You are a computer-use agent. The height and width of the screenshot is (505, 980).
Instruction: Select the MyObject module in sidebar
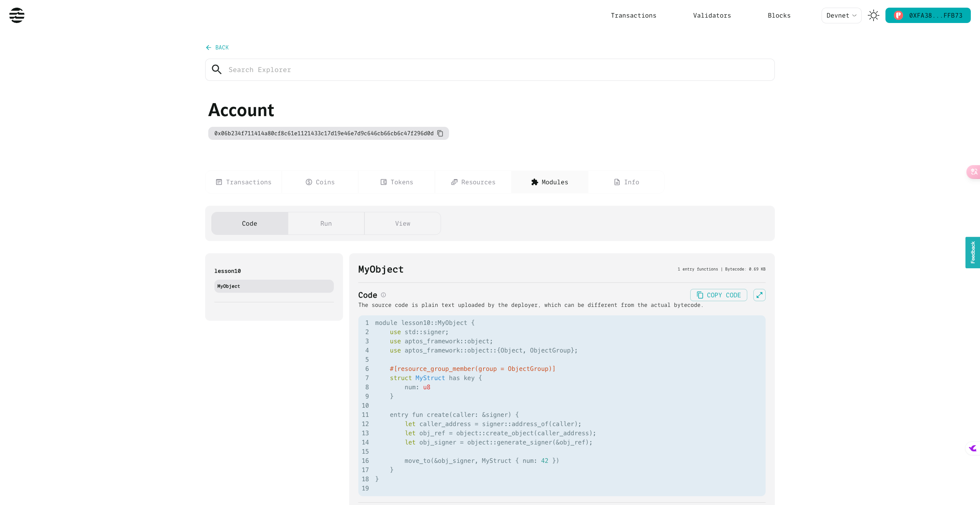274,286
